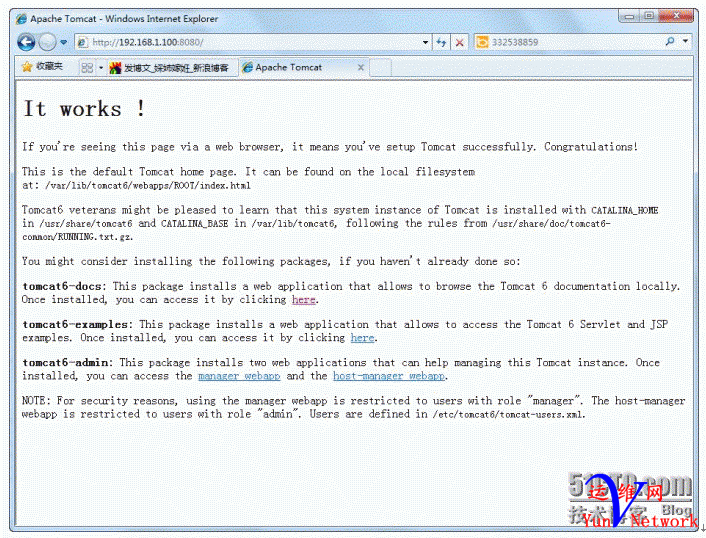Click the Refresh page icon
Screen dimensions: 706x538
[x=441, y=42]
